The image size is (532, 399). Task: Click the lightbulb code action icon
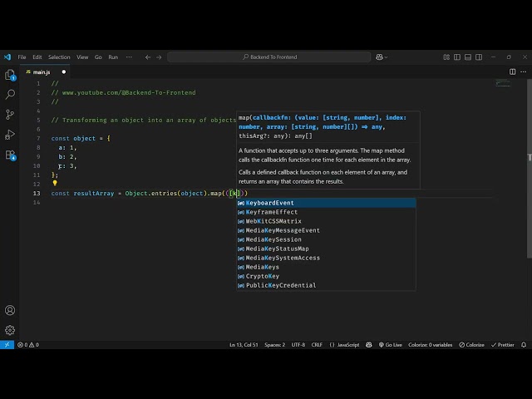[x=55, y=183]
